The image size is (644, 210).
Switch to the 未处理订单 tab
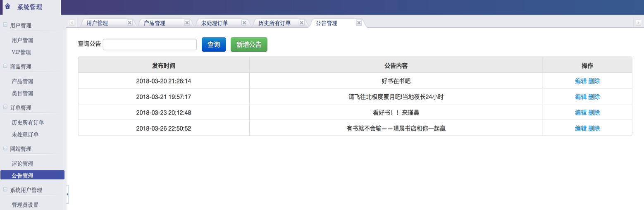tap(215, 23)
